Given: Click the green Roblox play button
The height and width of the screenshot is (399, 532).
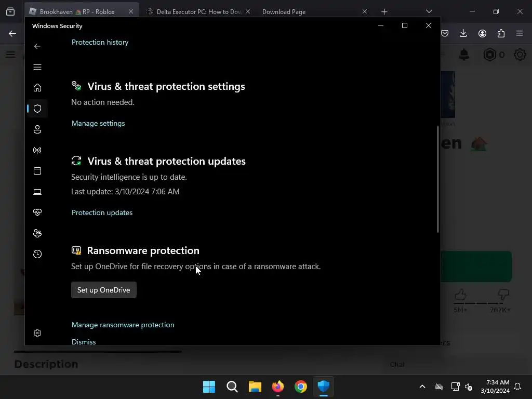Looking at the screenshot, I should click(x=476, y=267).
